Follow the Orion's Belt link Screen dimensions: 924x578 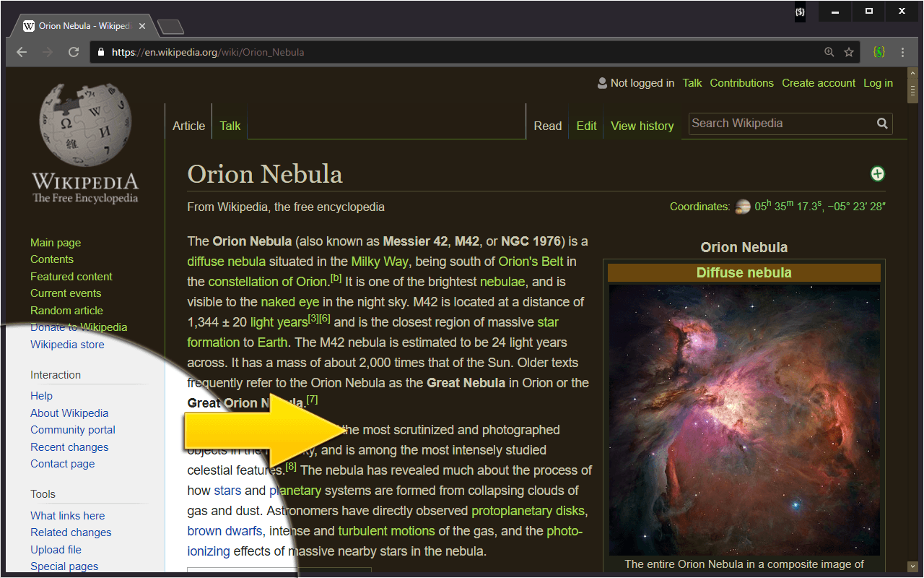click(x=531, y=262)
